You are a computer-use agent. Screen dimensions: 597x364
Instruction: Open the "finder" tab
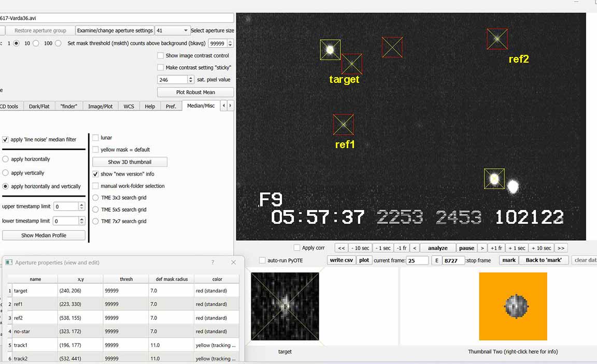pos(68,107)
